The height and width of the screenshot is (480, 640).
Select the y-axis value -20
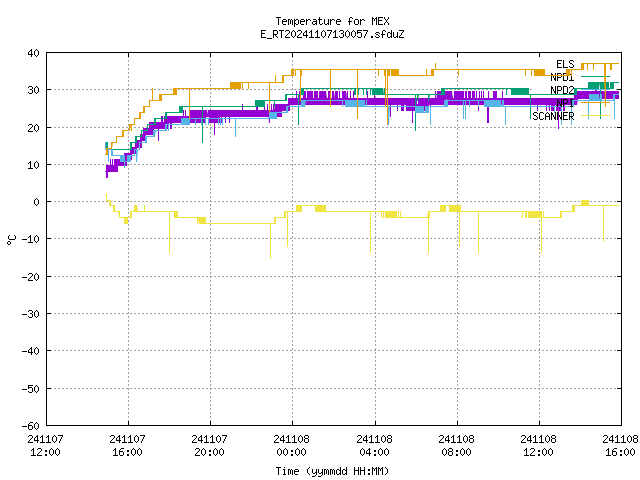(31, 277)
